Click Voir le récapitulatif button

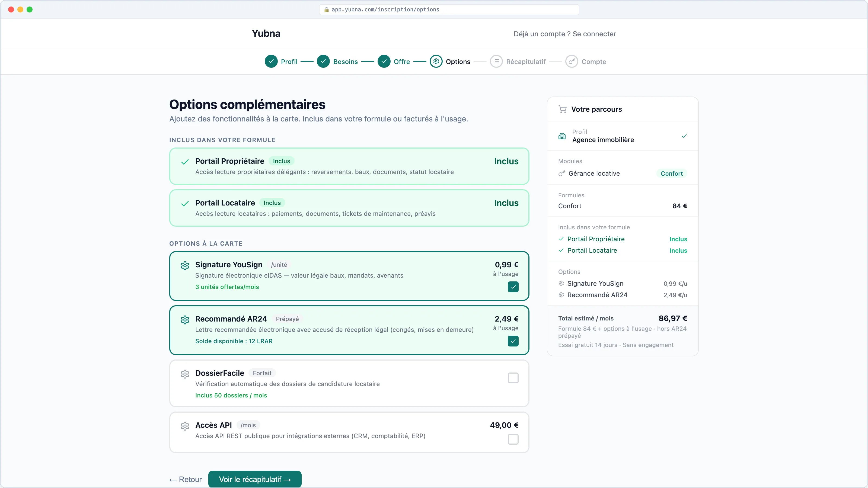[255, 479]
